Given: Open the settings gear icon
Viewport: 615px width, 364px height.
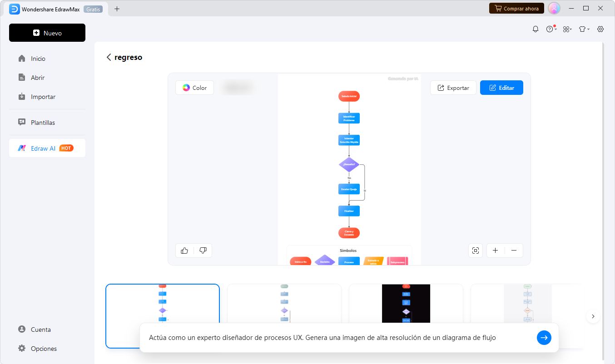Looking at the screenshot, I should (600, 29).
